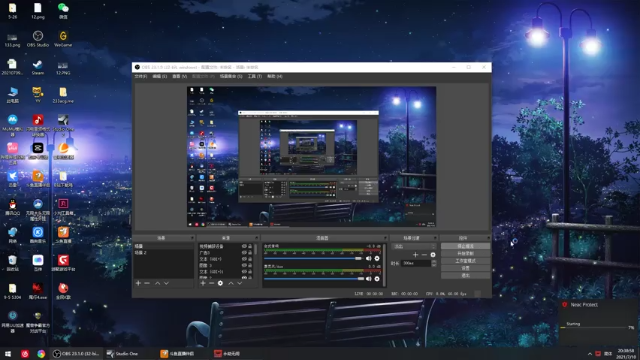Step the 时长 duration spinner arrows
This screenshot has width=640, height=360.
pos(434,263)
